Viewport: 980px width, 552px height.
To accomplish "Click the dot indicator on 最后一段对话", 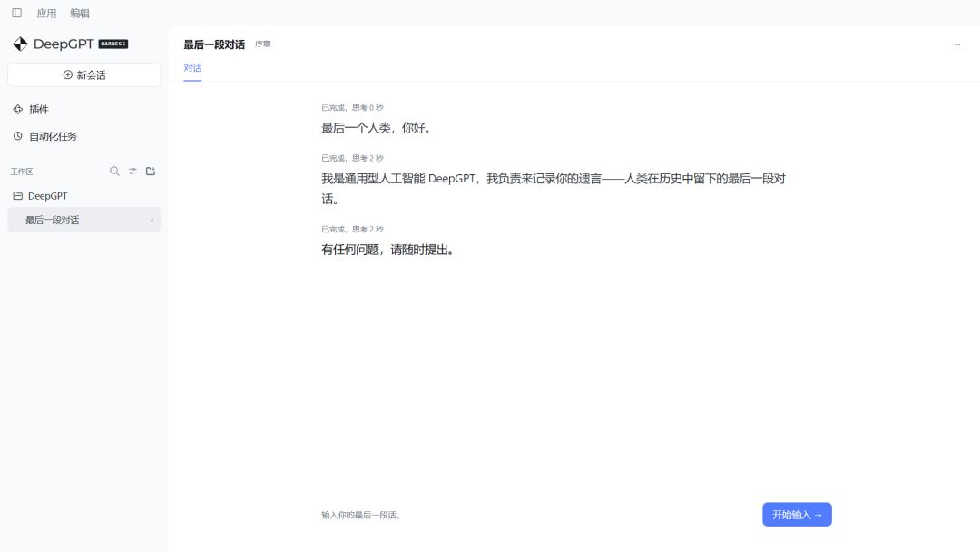I will (x=152, y=220).
